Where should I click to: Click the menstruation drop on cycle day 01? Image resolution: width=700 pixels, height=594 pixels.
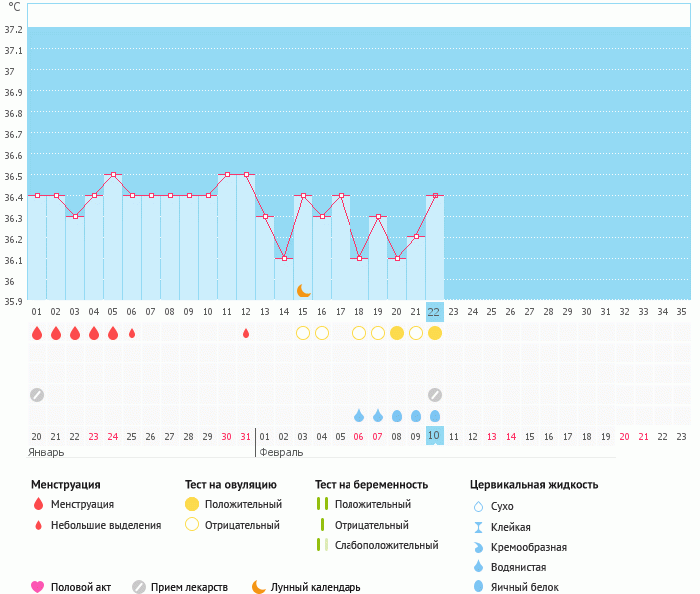(x=37, y=333)
